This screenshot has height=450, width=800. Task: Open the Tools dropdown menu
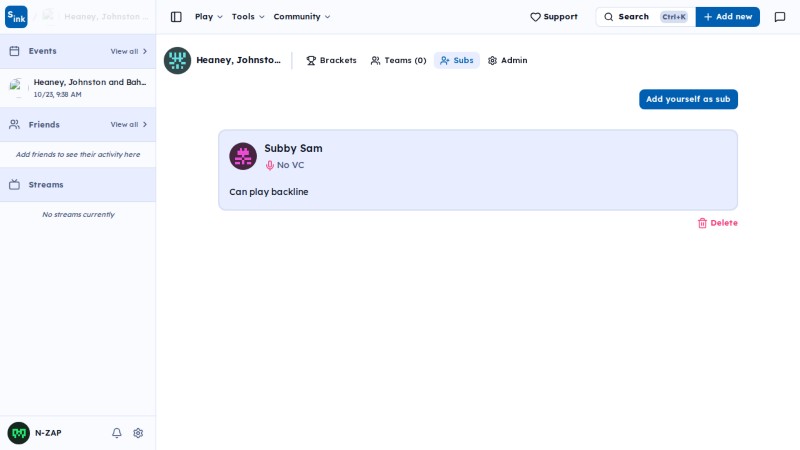click(248, 17)
